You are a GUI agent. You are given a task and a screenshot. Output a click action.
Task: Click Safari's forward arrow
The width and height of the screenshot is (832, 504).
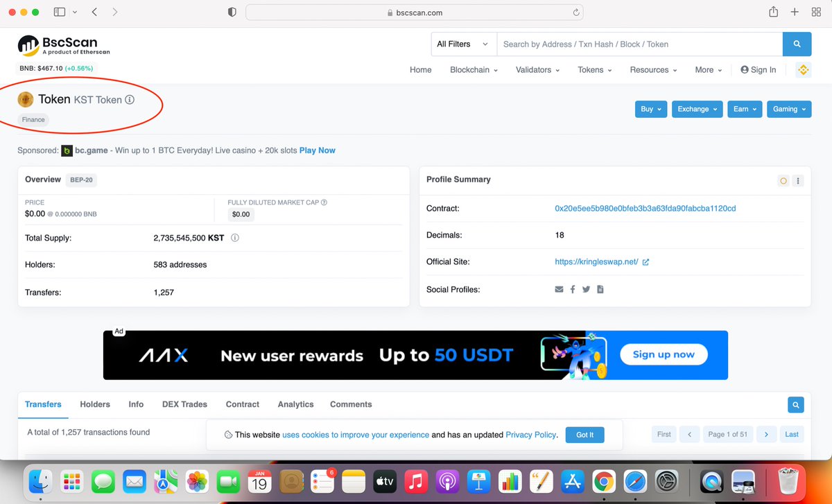114,12
